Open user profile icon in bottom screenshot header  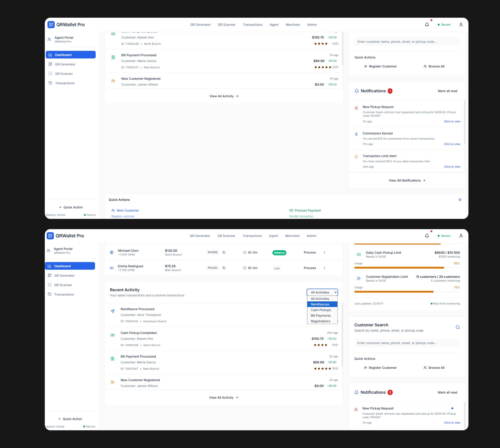[x=461, y=236]
